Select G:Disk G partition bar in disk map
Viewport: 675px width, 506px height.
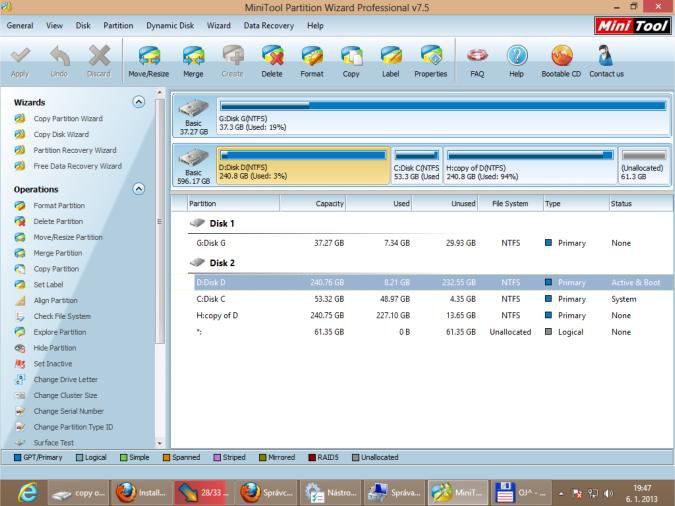pos(443,115)
